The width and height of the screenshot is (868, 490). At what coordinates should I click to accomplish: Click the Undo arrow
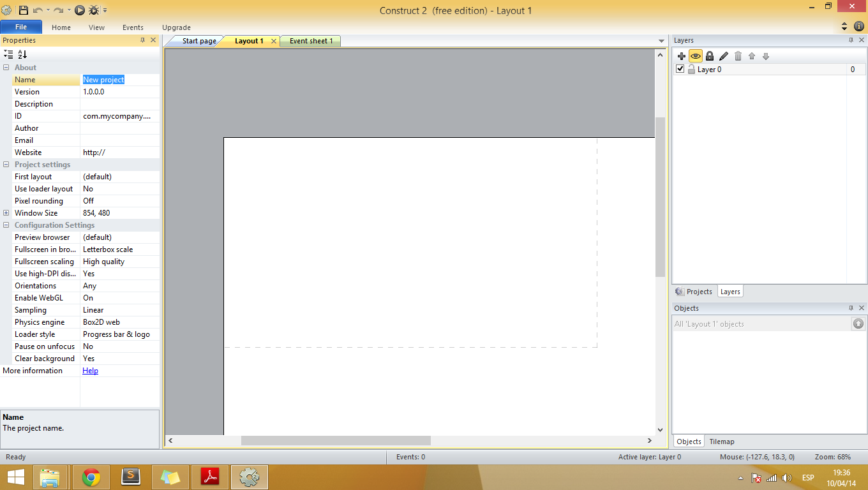click(38, 10)
